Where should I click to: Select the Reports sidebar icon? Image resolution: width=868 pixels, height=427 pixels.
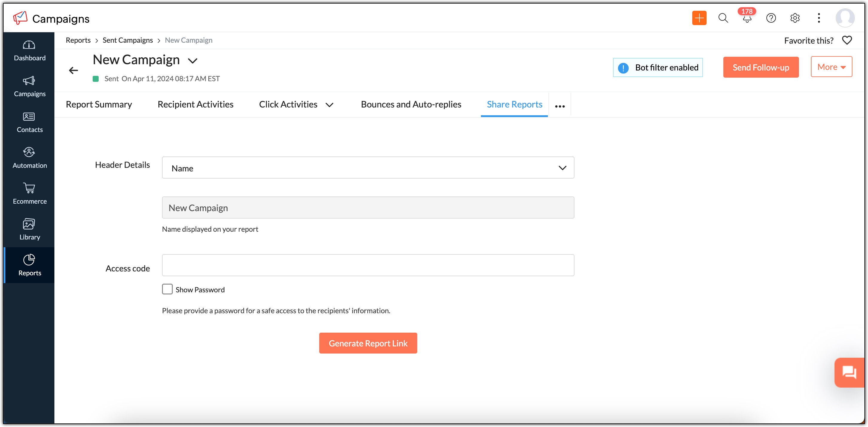click(29, 265)
